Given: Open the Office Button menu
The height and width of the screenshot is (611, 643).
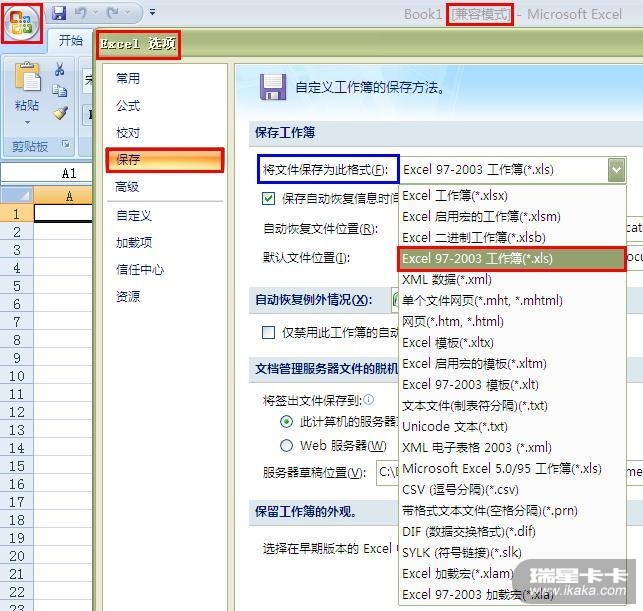Looking at the screenshot, I should pos(22,23).
